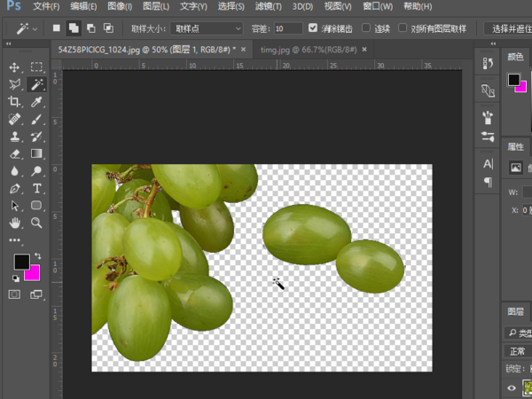Enable 对所有图层取样 checkbox

pos(403,27)
